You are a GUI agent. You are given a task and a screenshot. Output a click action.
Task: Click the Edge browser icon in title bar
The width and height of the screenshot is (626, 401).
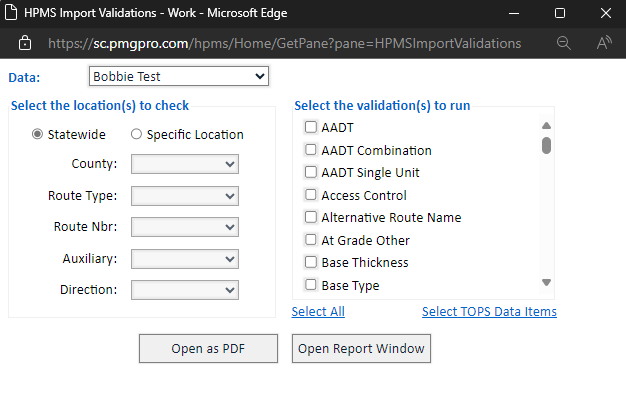point(12,13)
